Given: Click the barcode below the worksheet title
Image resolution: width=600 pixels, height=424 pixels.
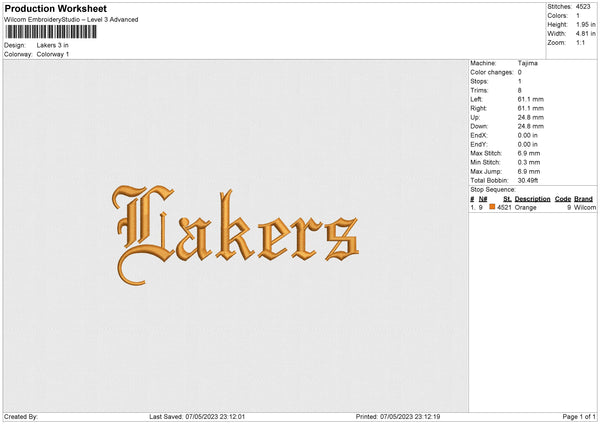Looking at the screenshot, I should click(51, 32).
